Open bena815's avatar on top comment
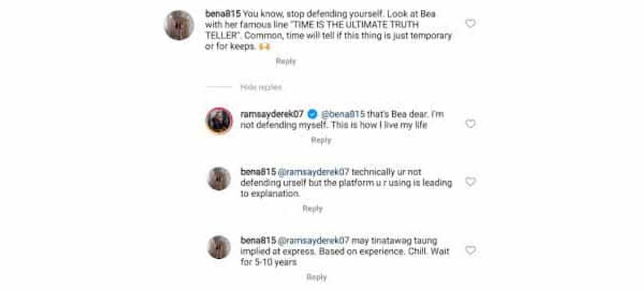 (179, 25)
